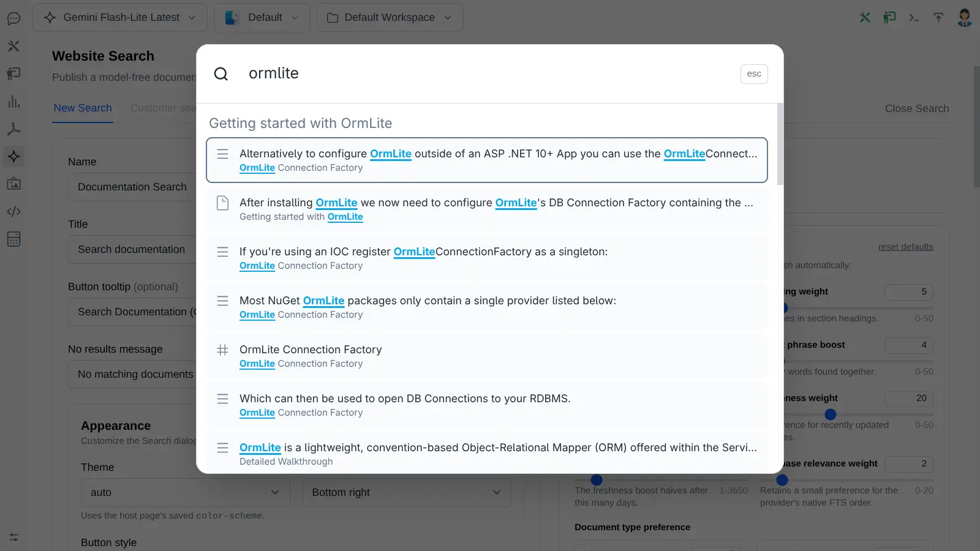
Task: Open the 'OrmLite Connection Factory' heading result
Action: click(487, 356)
